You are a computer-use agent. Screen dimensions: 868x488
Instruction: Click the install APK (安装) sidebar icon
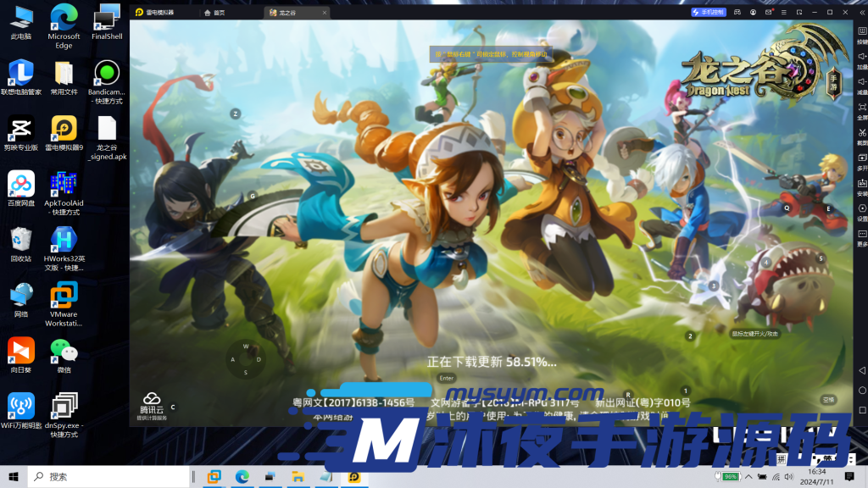861,186
